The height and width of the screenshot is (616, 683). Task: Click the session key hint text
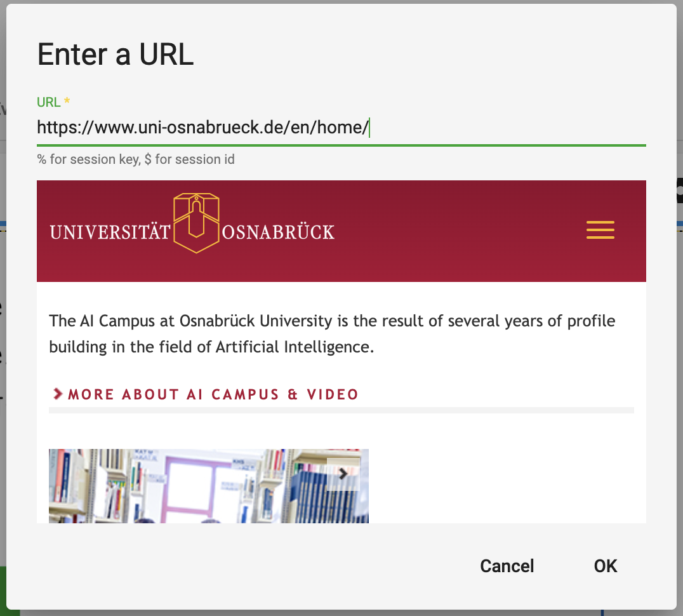[136, 159]
